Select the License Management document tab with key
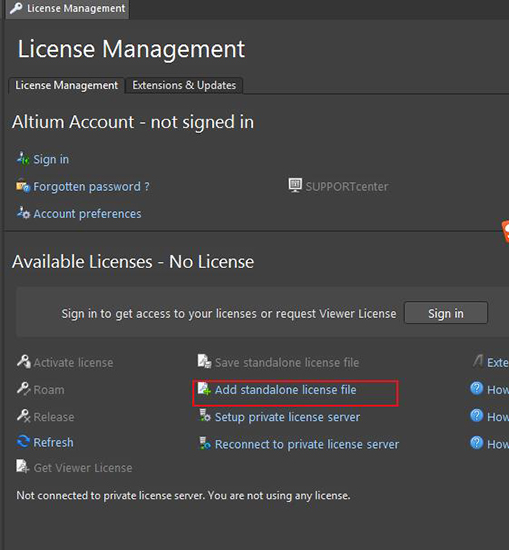 tap(67, 8)
